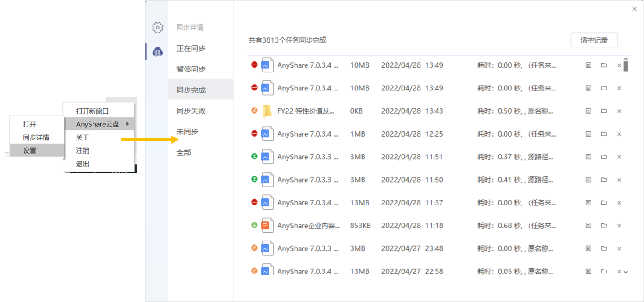The height and width of the screenshot is (302, 644).
Task: Delete the record synced at 22:58
Action: click(619, 272)
